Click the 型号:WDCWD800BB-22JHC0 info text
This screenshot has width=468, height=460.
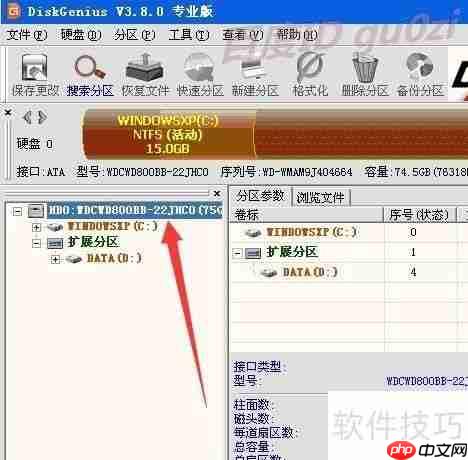[143, 172]
